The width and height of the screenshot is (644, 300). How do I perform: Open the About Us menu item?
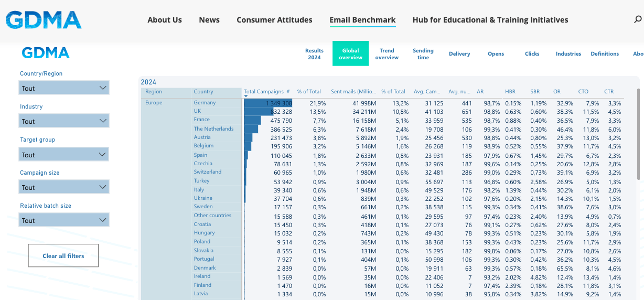[165, 20]
